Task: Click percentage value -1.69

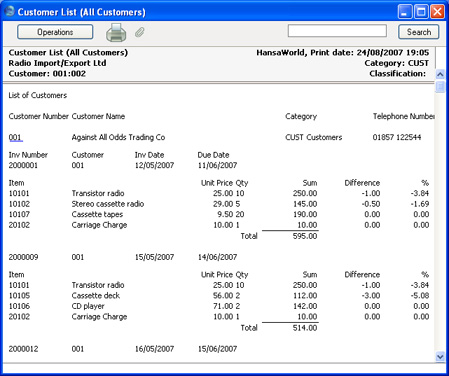Action: [420, 204]
